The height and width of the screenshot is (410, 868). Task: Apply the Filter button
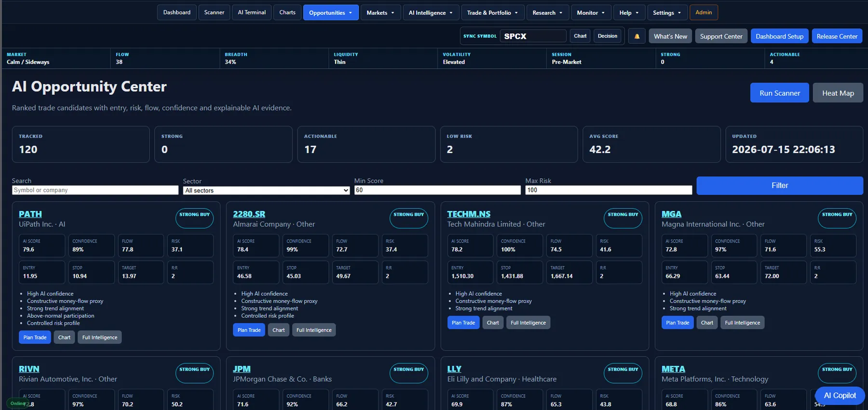780,186
